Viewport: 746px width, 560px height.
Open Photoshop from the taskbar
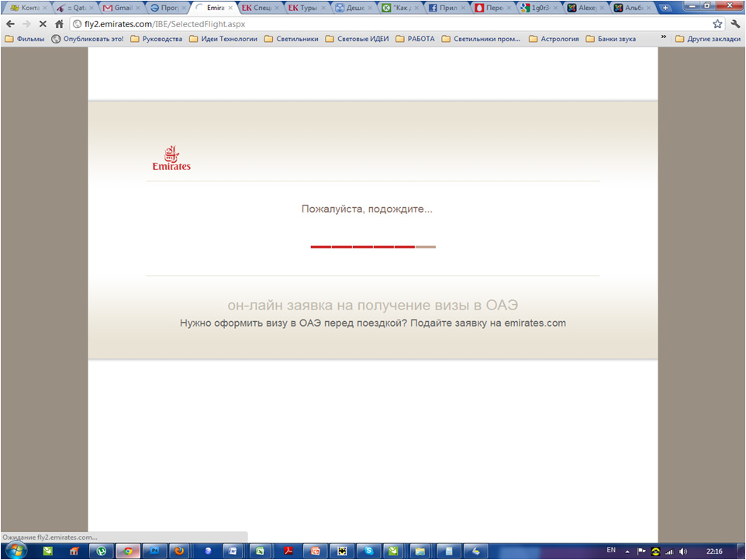point(154,551)
